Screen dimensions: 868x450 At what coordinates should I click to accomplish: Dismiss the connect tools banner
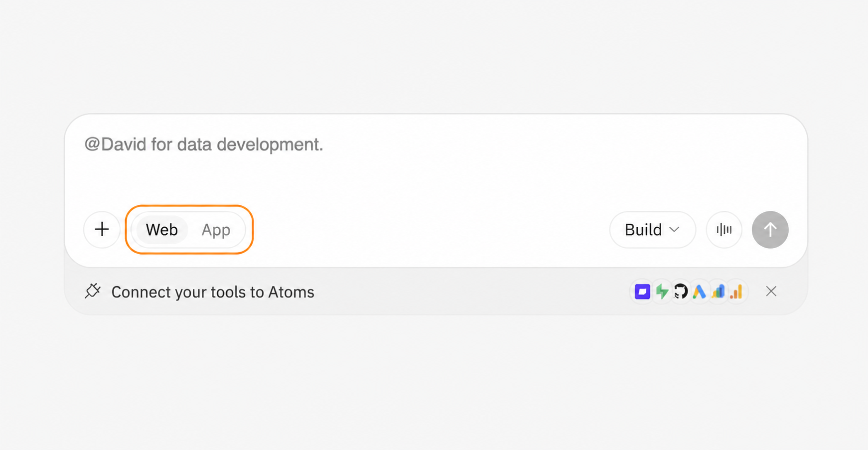click(771, 291)
